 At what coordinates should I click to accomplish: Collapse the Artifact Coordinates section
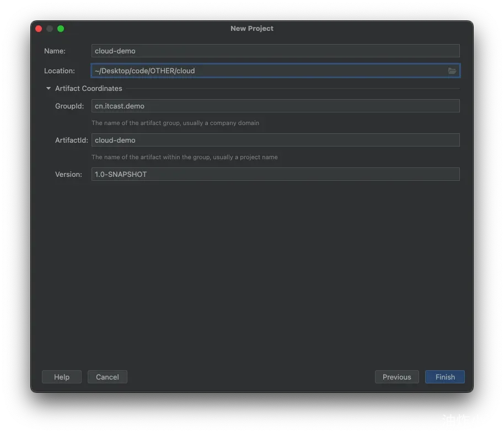pyautogui.click(x=48, y=88)
